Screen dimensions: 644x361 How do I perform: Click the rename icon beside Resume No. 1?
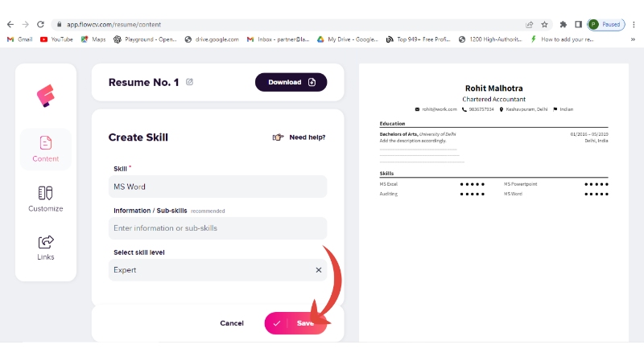(190, 82)
